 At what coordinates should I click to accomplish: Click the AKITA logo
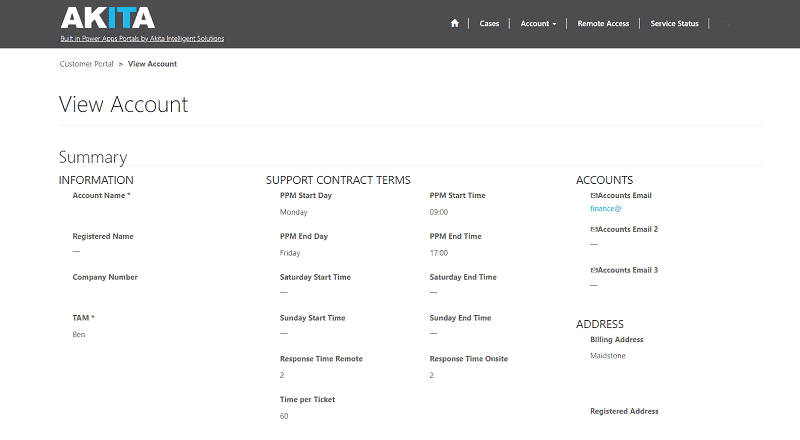(108, 18)
